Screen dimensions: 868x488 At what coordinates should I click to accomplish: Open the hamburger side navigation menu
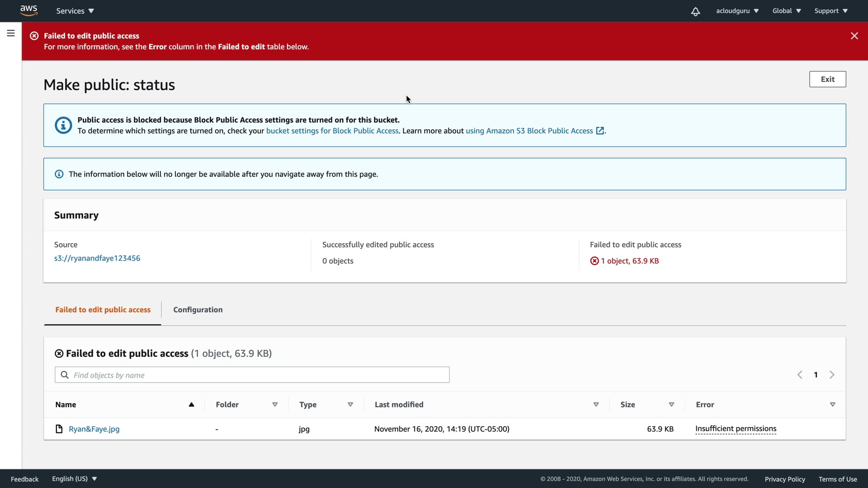[11, 33]
